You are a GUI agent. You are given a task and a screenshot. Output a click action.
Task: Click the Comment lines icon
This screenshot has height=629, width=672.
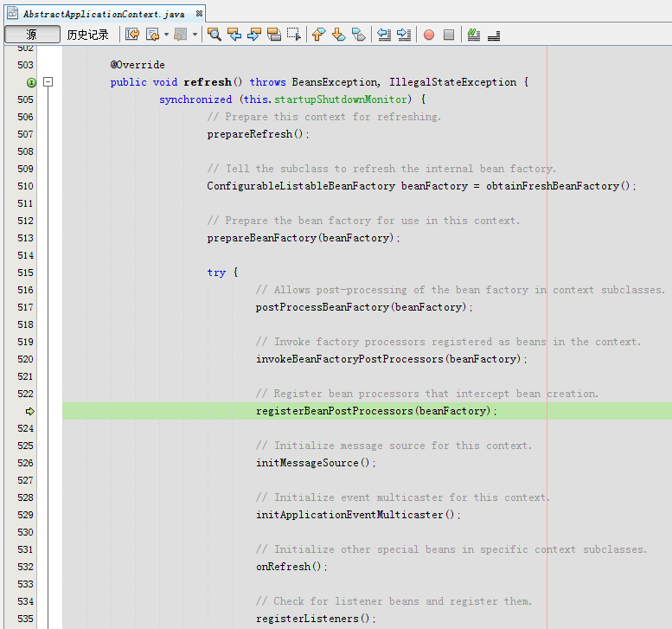pos(474,35)
